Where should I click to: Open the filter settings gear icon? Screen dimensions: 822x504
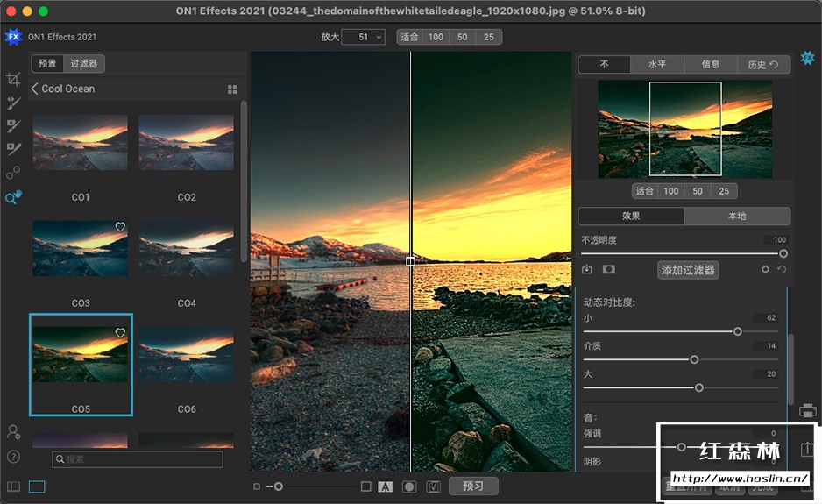[765, 270]
